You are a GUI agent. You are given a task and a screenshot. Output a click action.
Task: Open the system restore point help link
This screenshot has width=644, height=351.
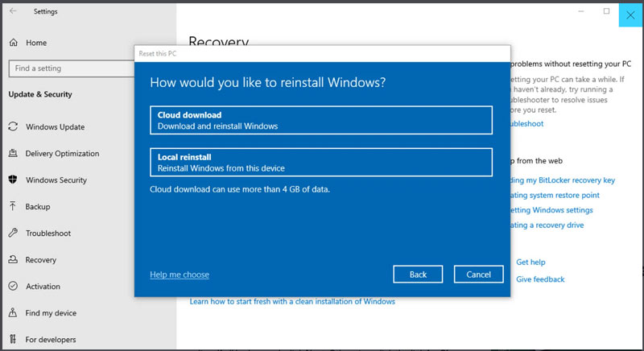click(x=555, y=196)
